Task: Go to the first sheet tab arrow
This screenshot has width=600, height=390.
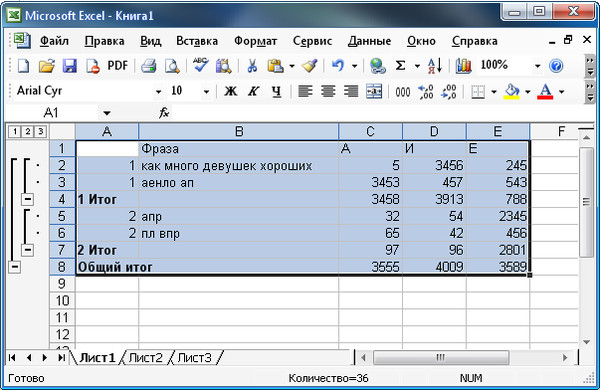Action: click(12, 357)
